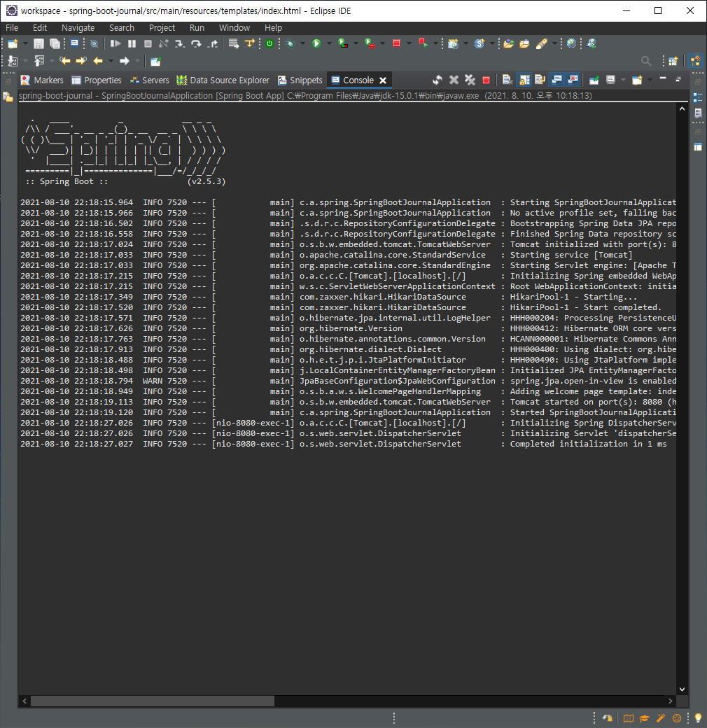Open dropdown beside the Open Task pencil icon
The width and height of the screenshot is (707, 728).
click(x=554, y=43)
